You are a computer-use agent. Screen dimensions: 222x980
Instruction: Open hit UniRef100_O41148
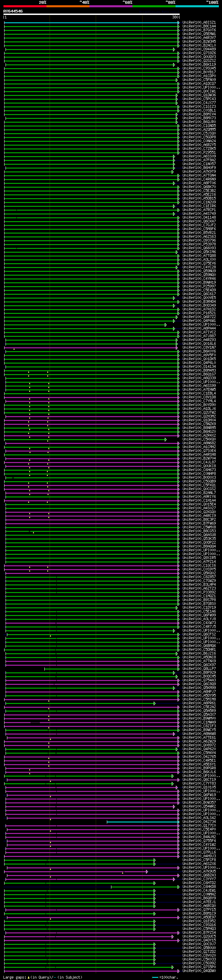(x=199, y=218)
